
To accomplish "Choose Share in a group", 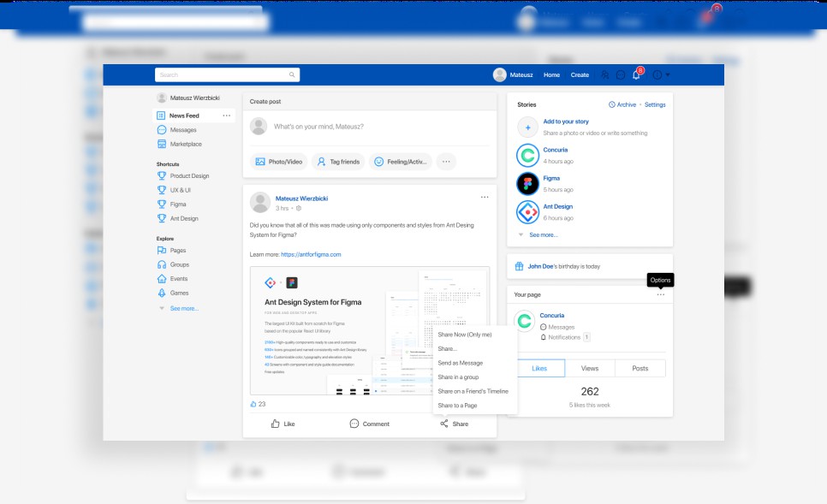I will pos(458,377).
